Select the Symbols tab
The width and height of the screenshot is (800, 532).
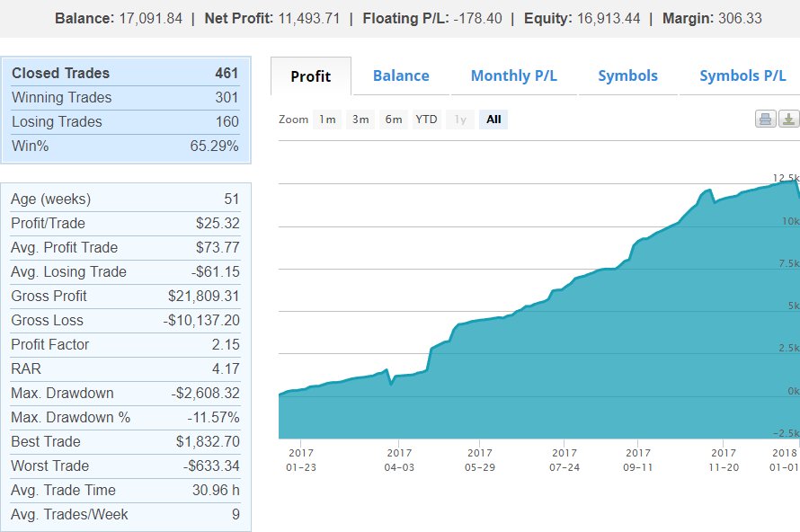coord(627,76)
